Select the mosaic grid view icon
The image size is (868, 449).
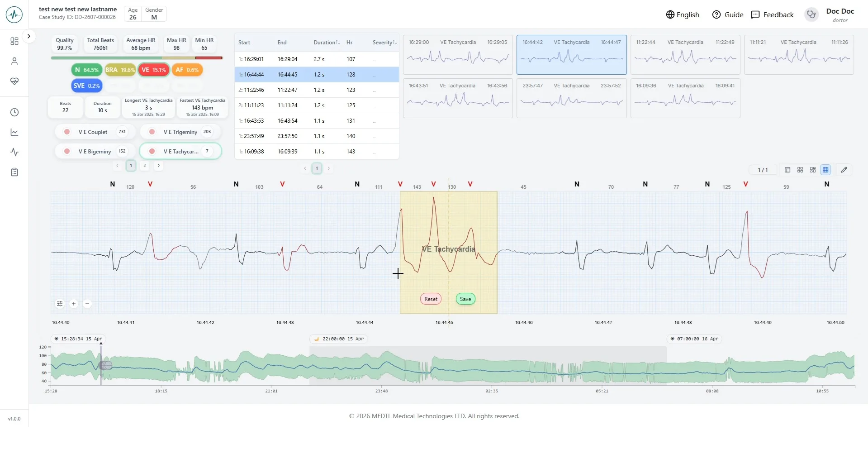coord(813,170)
